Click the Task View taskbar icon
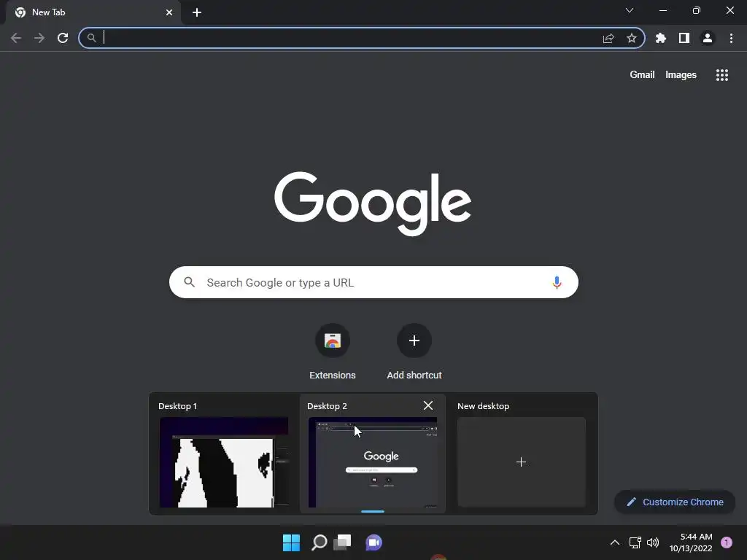 (342, 542)
